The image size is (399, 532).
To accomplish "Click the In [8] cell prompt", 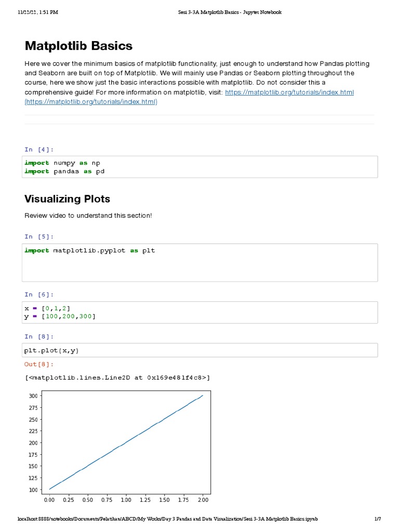I will click(39, 337).
